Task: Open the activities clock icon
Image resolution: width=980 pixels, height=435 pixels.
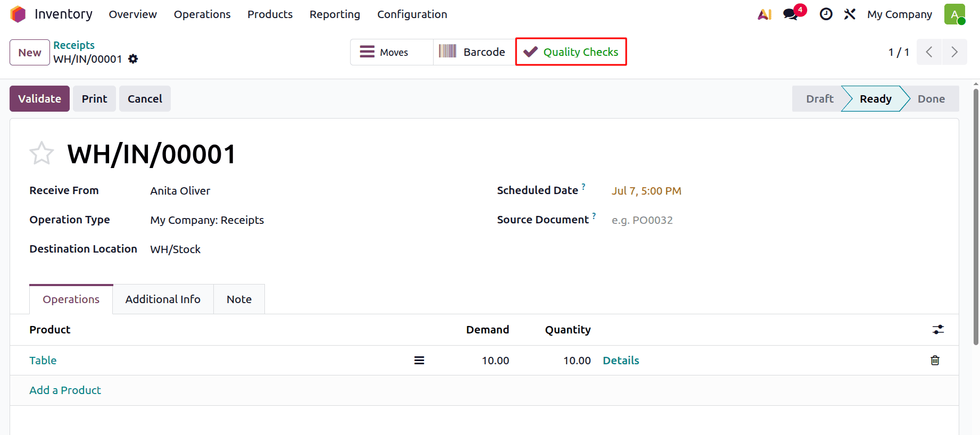Action: [826, 14]
